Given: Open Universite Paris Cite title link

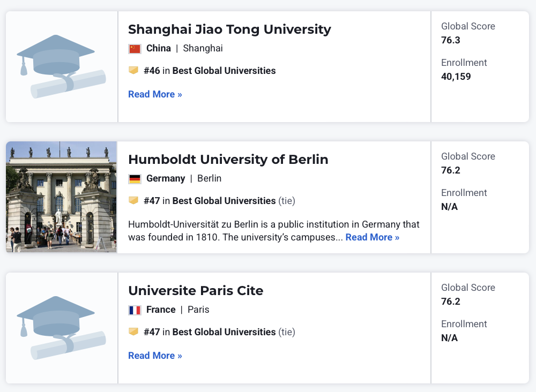Looking at the screenshot, I should 196,291.
